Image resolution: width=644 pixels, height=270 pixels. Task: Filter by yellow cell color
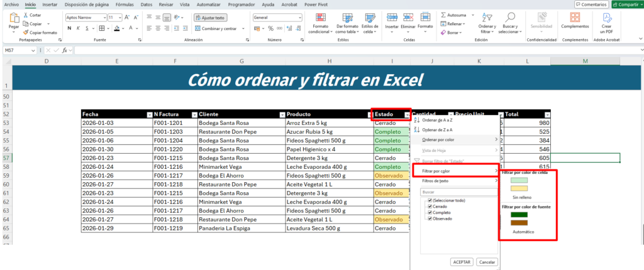click(x=519, y=188)
